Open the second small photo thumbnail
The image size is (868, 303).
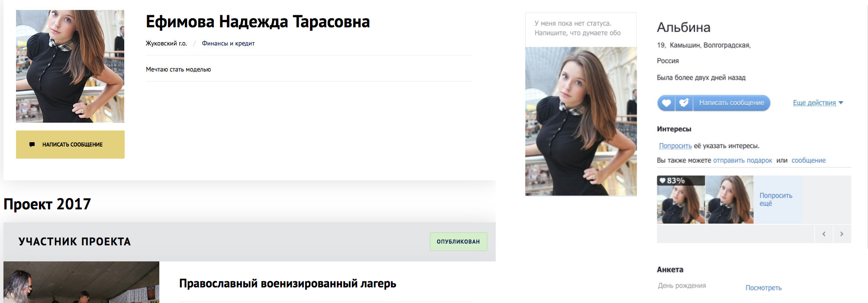click(x=729, y=199)
